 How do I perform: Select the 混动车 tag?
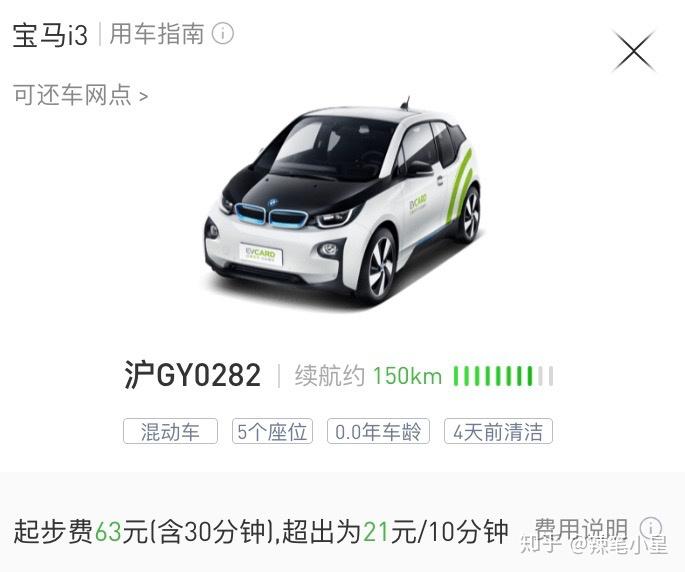point(170,431)
